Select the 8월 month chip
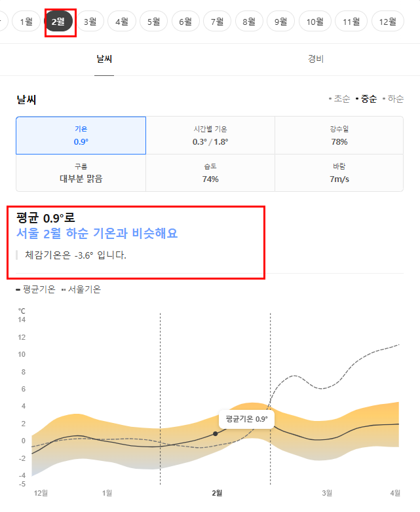This screenshot has height=512, width=420. point(249,22)
